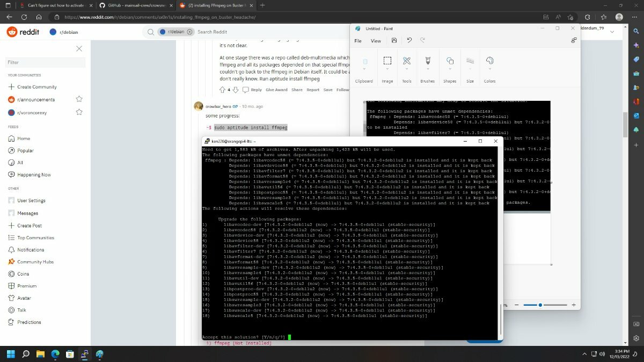Open the View menu in Paint
Image resolution: width=644 pixels, height=362 pixels.
(376, 41)
